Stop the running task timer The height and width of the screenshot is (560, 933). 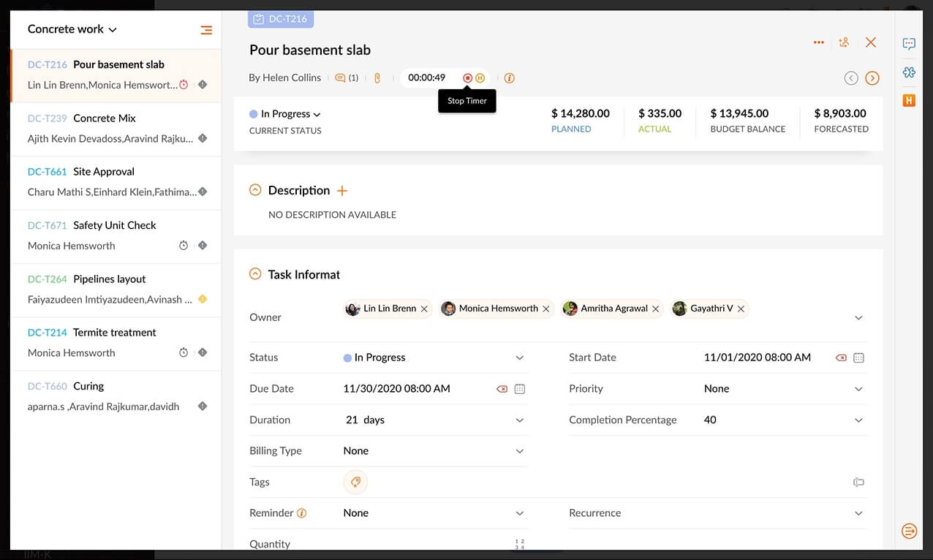coord(467,78)
